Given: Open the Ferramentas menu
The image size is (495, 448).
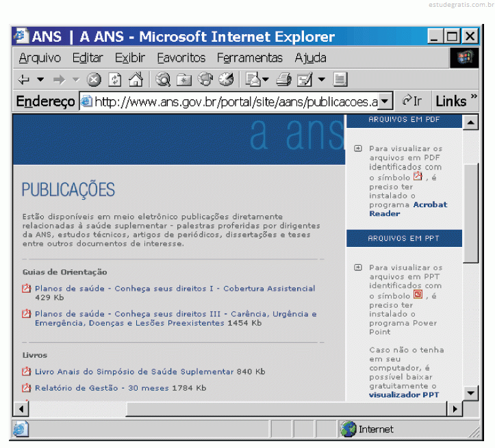Looking at the screenshot, I should click(x=250, y=58).
